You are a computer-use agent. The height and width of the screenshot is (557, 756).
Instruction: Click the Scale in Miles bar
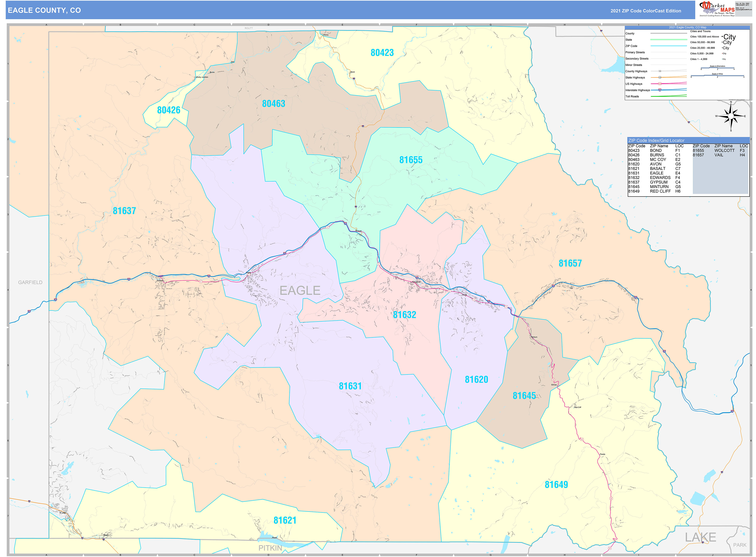[x=718, y=76]
